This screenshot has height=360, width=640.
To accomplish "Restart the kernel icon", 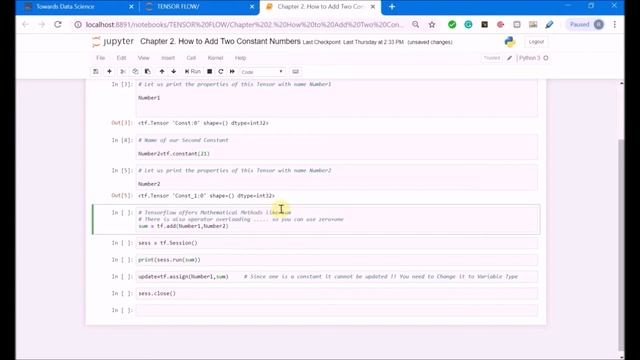I will click(x=221, y=71).
